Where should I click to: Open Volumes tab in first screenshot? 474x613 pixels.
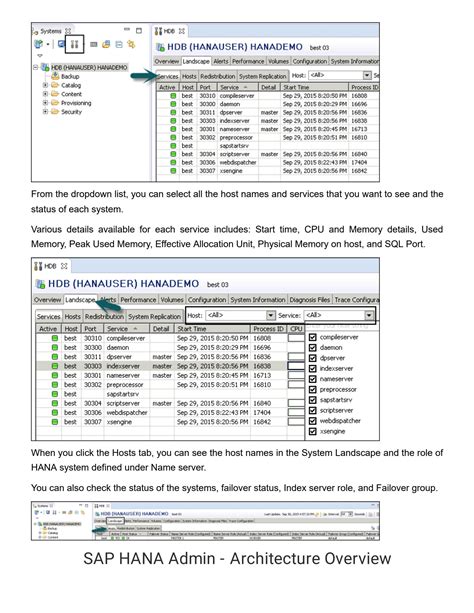[x=278, y=61]
